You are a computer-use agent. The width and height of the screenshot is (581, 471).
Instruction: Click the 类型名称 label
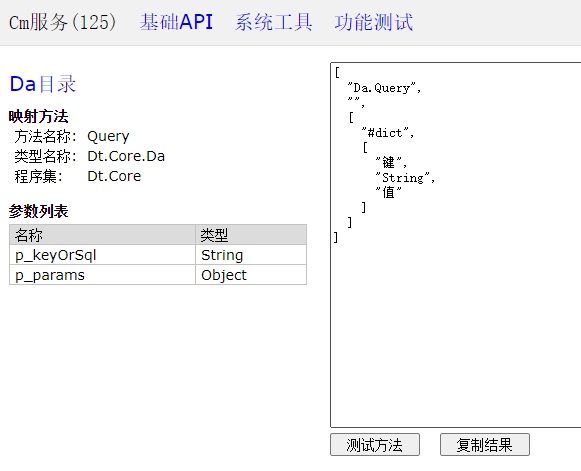[x=45, y=156]
